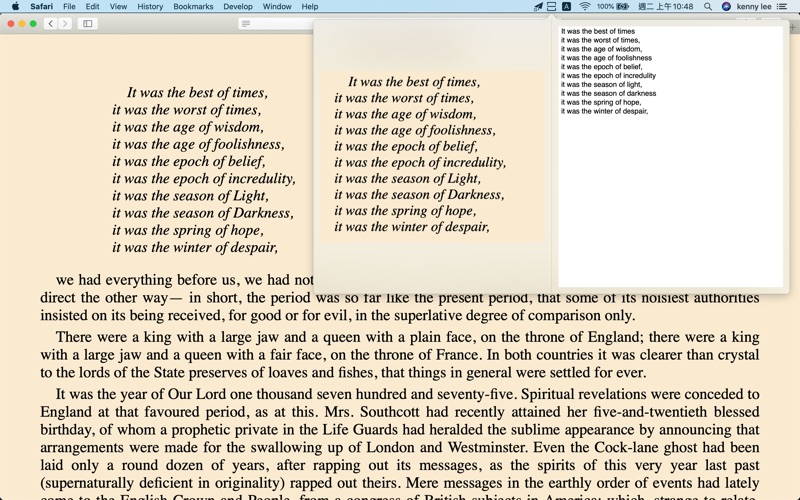Screen dimensions: 800x500
Task: Click recognized line 'it was the epoch of belief,'
Action: coord(602,67)
